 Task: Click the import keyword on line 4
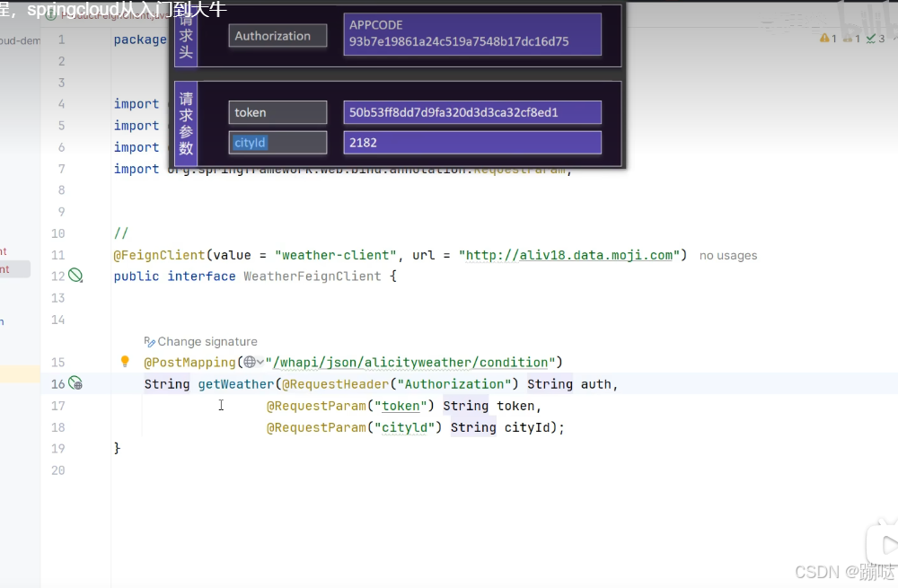pos(136,103)
